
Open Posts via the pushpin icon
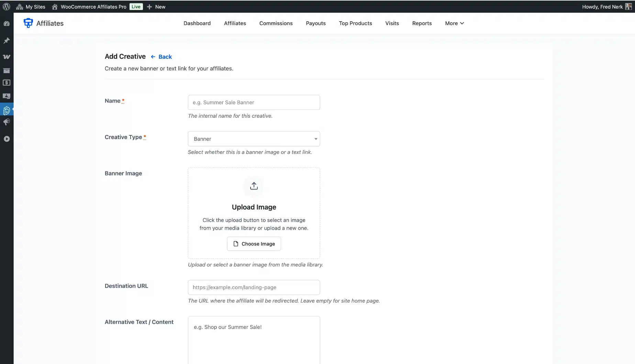pos(7,41)
